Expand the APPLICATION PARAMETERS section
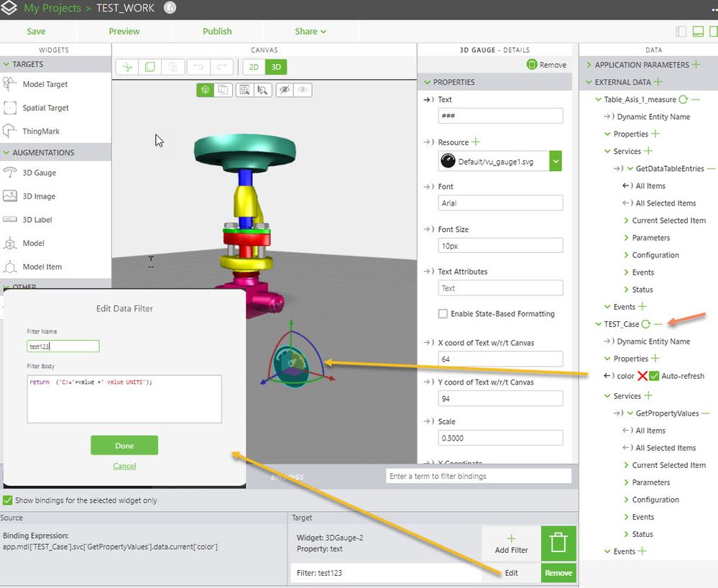Image resolution: width=718 pixels, height=588 pixels. coord(589,65)
